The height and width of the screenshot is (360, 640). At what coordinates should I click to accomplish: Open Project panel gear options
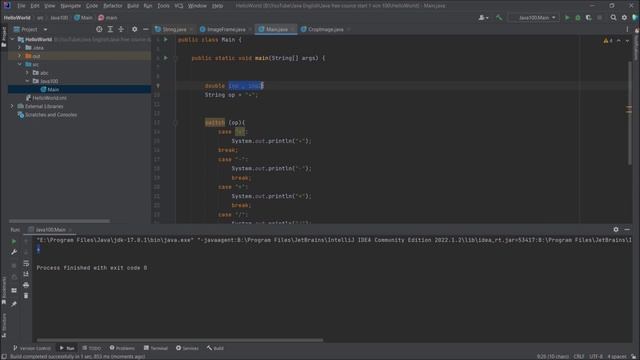(135, 29)
